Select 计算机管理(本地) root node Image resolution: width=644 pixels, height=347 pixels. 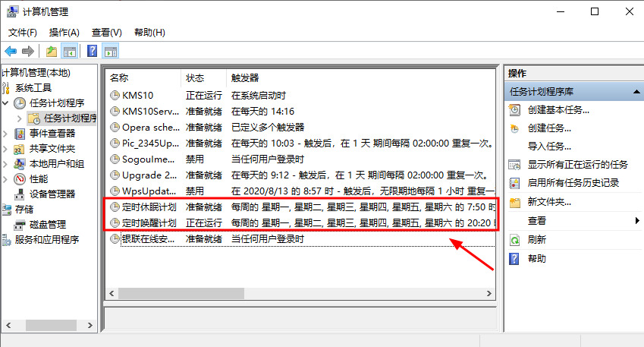[x=36, y=73]
